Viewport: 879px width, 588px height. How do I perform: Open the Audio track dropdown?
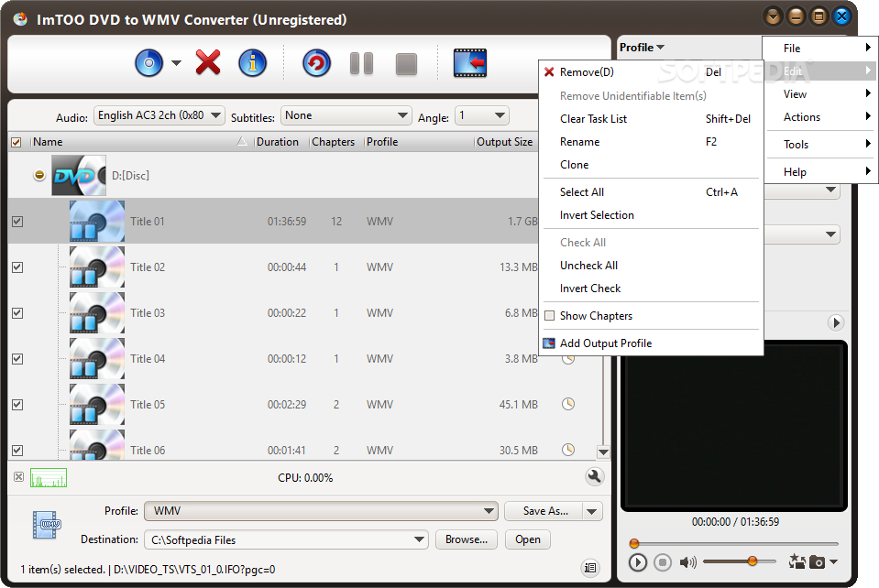(x=159, y=115)
